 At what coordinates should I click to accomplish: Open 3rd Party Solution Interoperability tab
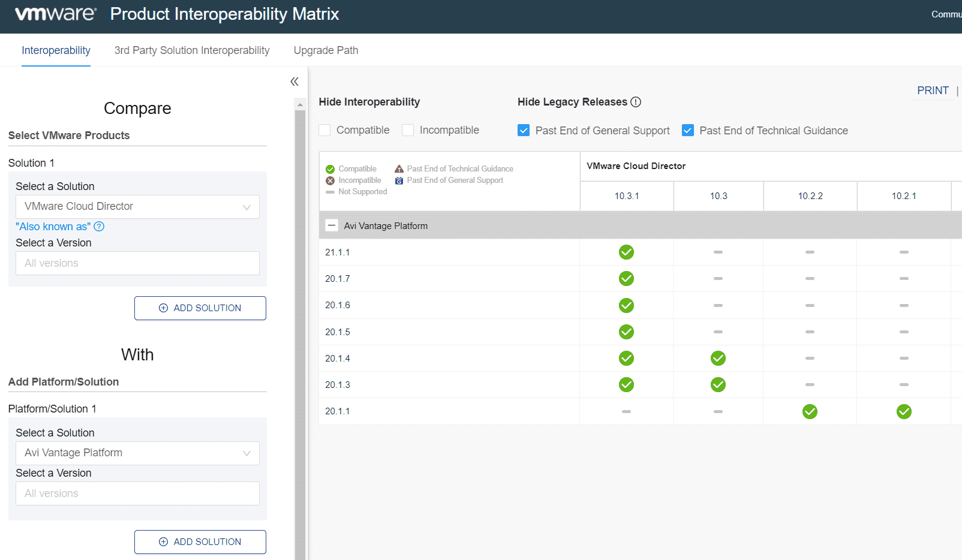pyautogui.click(x=192, y=50)
